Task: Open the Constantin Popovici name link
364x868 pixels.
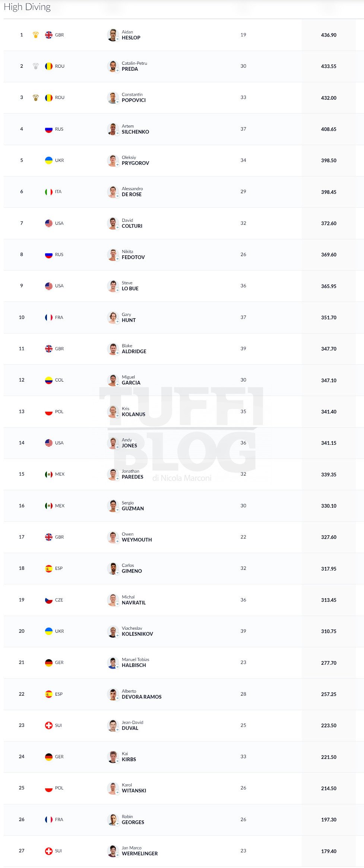Action: [134, 98]
